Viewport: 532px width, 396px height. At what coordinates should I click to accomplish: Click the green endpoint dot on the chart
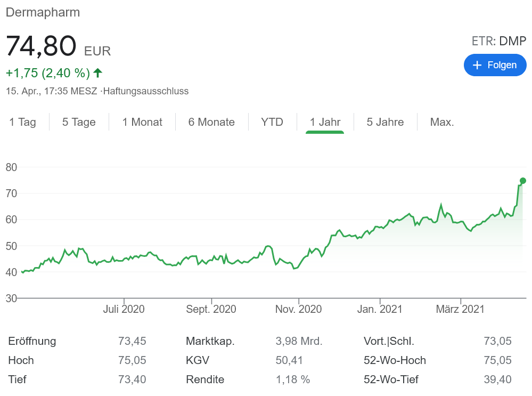pyautogui.click(x=523, y=181)
